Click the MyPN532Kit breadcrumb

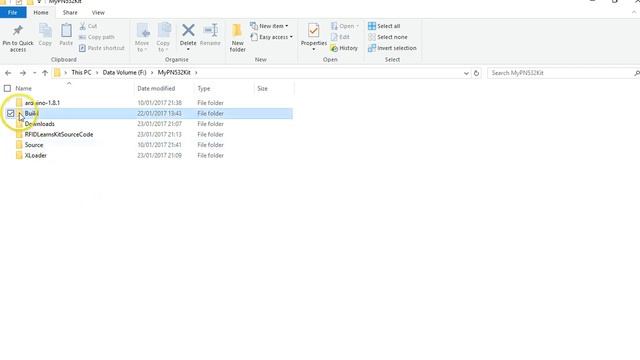[x=174, y=73]
